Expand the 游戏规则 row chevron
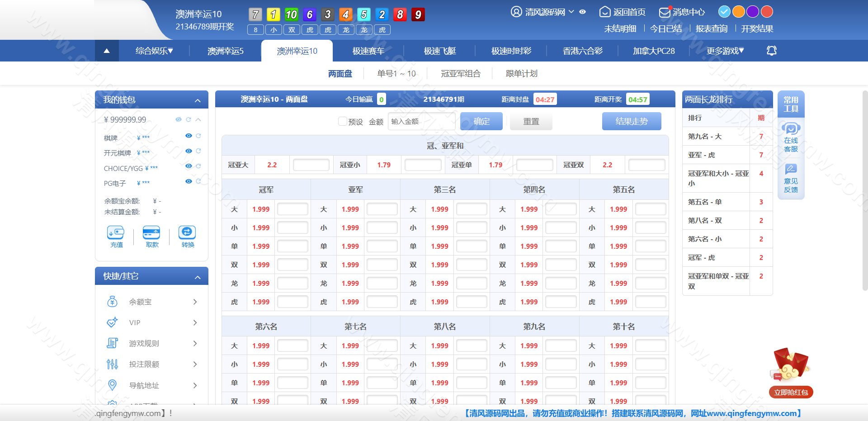 195,343
